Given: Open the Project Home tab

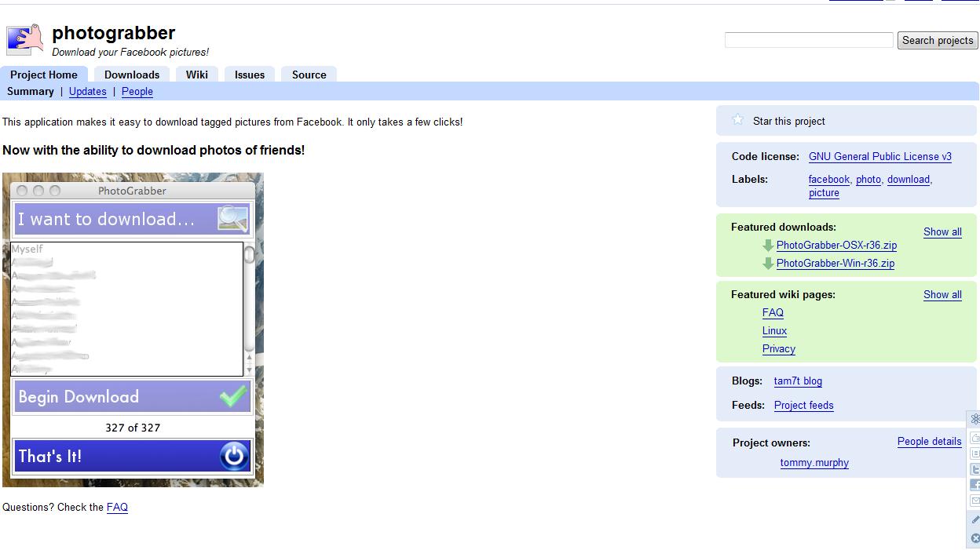Looking at the screenshot, I should (44, 75).
